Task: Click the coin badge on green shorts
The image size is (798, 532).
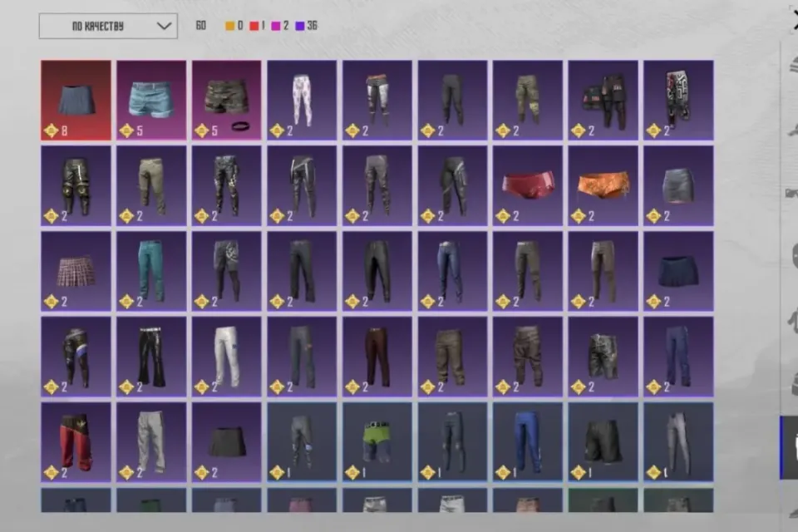Action: coord(352,473)
